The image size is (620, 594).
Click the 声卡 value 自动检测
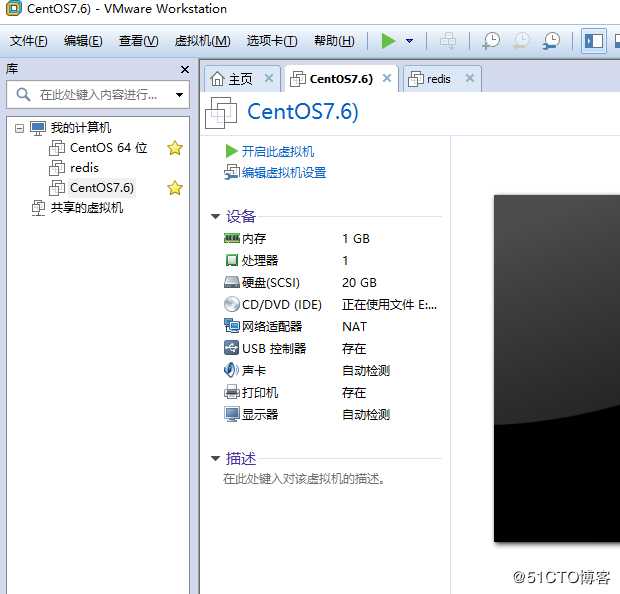366,371
